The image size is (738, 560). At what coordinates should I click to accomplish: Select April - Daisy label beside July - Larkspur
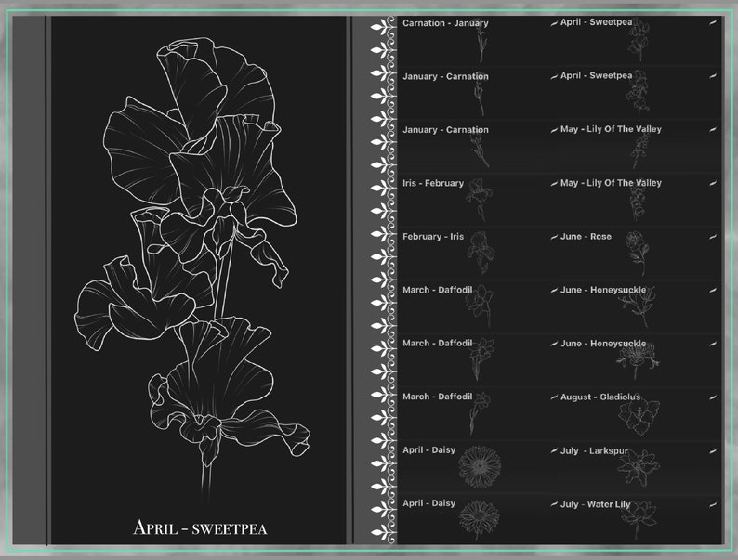point(428,450)
